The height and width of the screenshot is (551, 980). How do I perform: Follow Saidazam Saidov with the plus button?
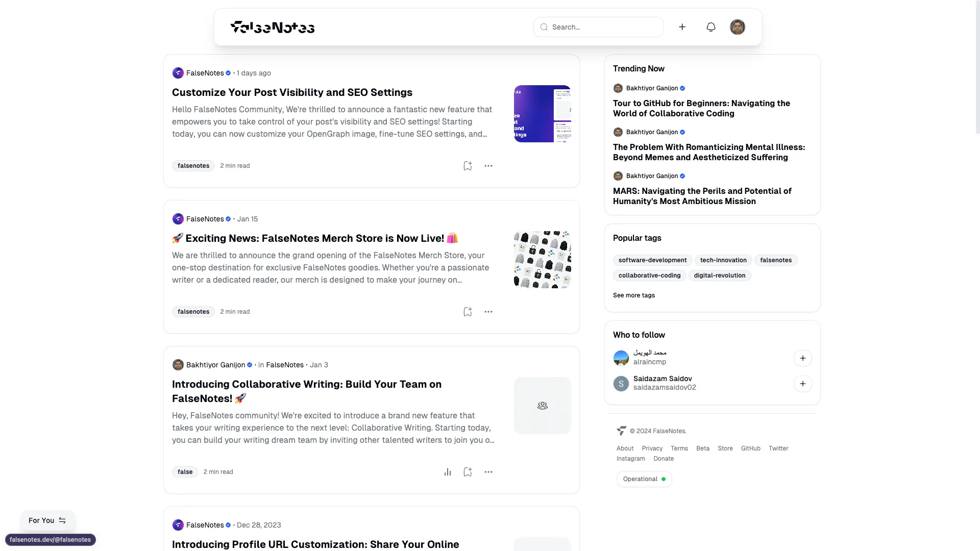pos(803,384)
